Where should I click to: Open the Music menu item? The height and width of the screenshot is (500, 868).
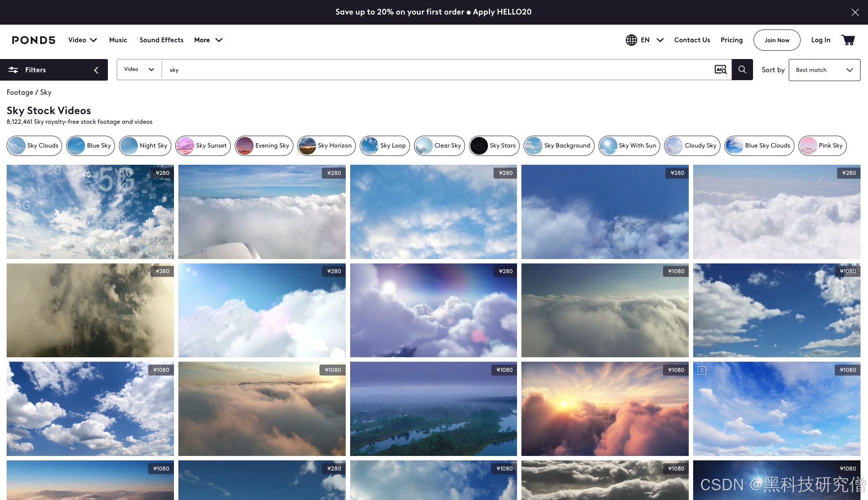pyautogui.click(x=118, y=40)
